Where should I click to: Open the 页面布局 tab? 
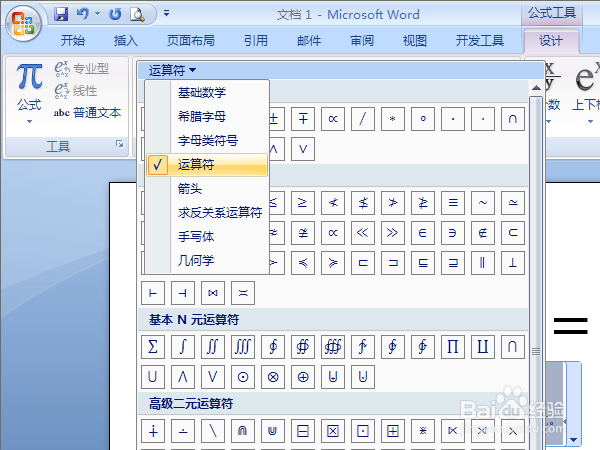(x=191, y=40)
